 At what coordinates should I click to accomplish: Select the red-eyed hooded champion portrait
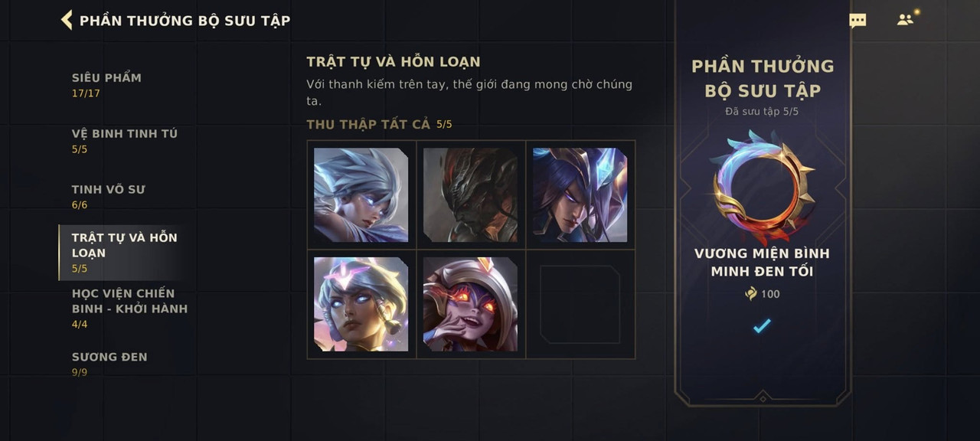coord(470,304)
